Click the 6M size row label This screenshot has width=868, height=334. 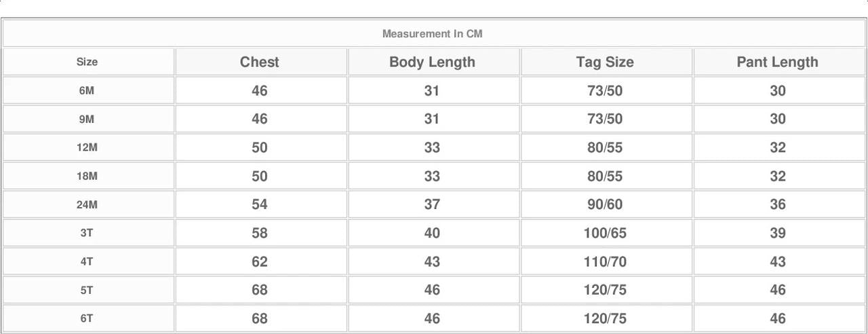click(x=87, y=90)
